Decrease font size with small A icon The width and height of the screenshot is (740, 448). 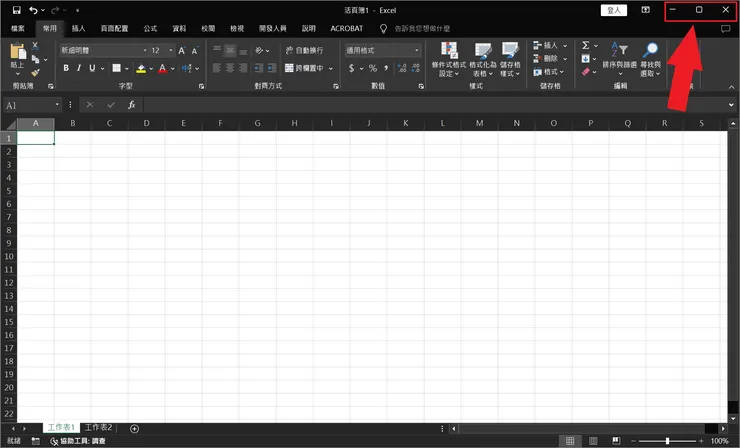pos(194,51)
